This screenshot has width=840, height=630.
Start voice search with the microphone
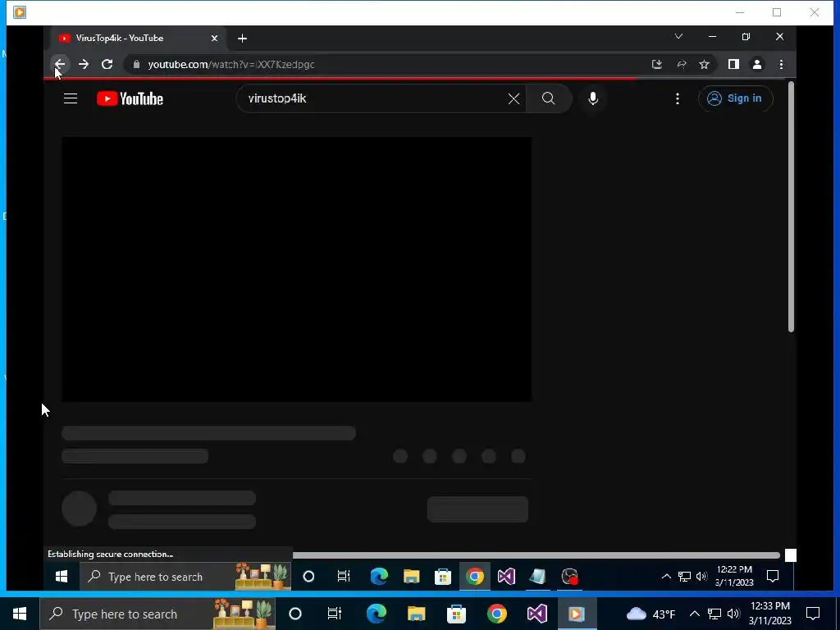(593, 98)
